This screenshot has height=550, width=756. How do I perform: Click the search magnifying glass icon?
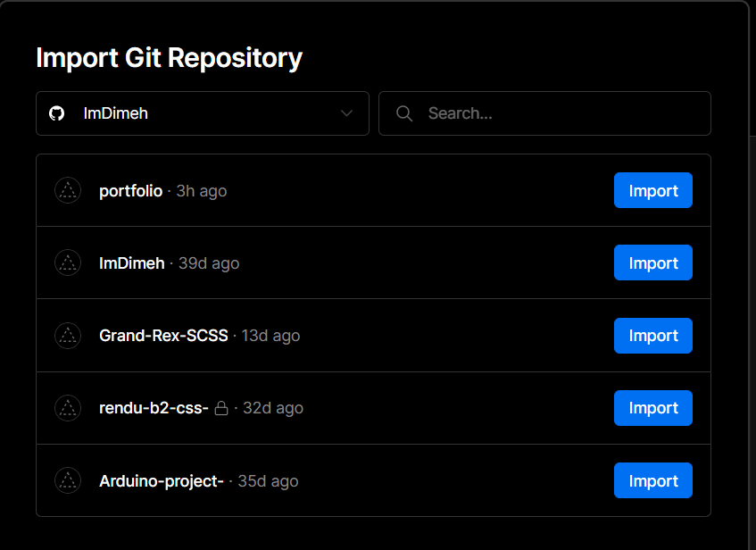coord(403,113)
